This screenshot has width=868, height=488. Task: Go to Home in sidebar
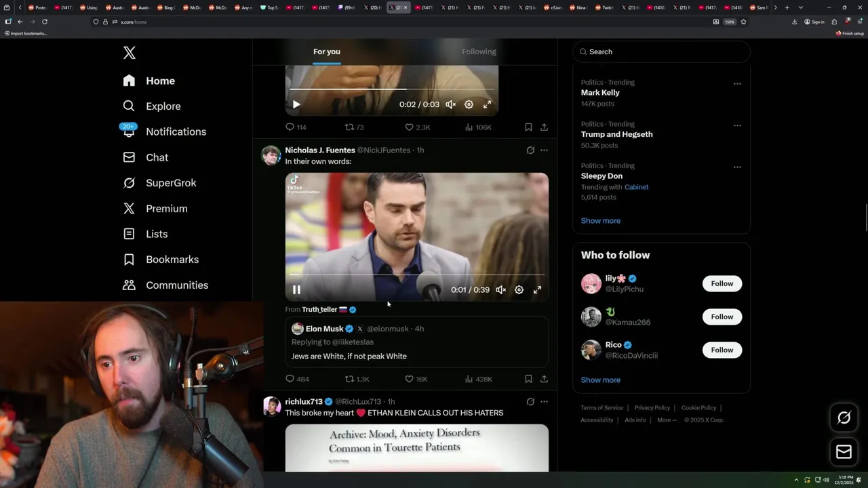click(x=149, y=81)
